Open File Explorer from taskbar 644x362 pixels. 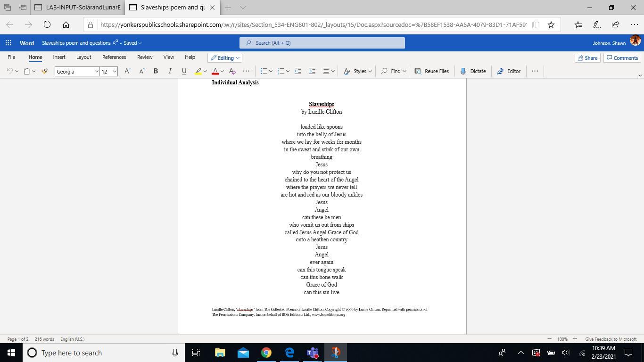[x=220, y=353]
